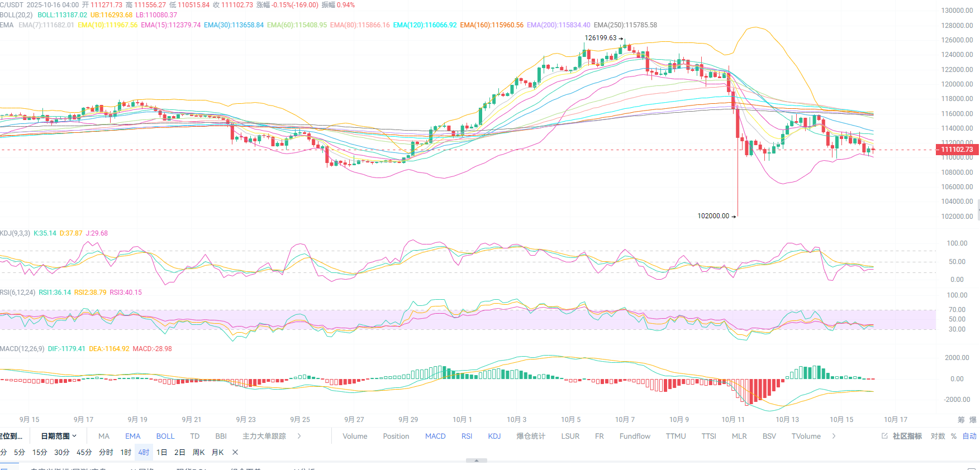980x470 pixels.
Task: Enable the 对数 logarithmic scale
Action: tap(938, 436)
